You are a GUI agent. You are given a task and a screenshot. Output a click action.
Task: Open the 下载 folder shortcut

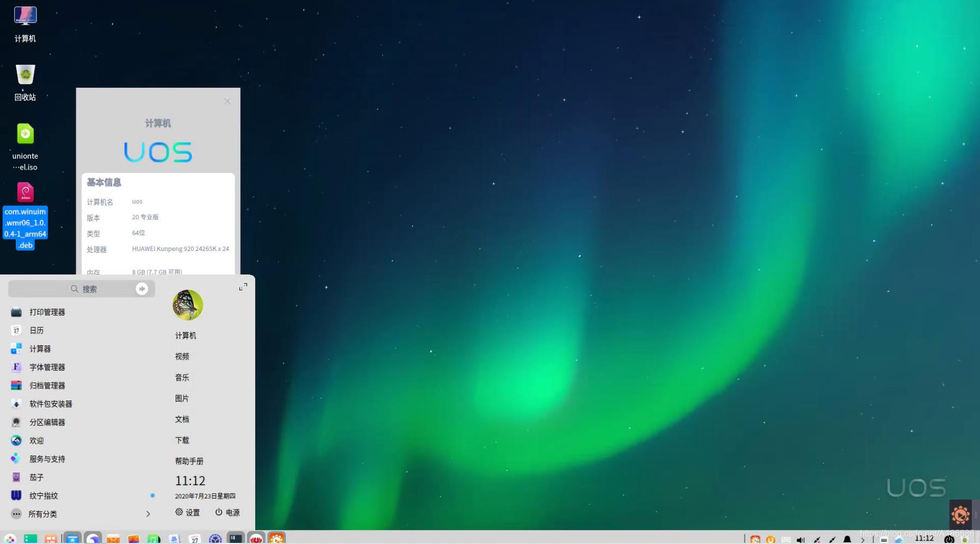182,440
